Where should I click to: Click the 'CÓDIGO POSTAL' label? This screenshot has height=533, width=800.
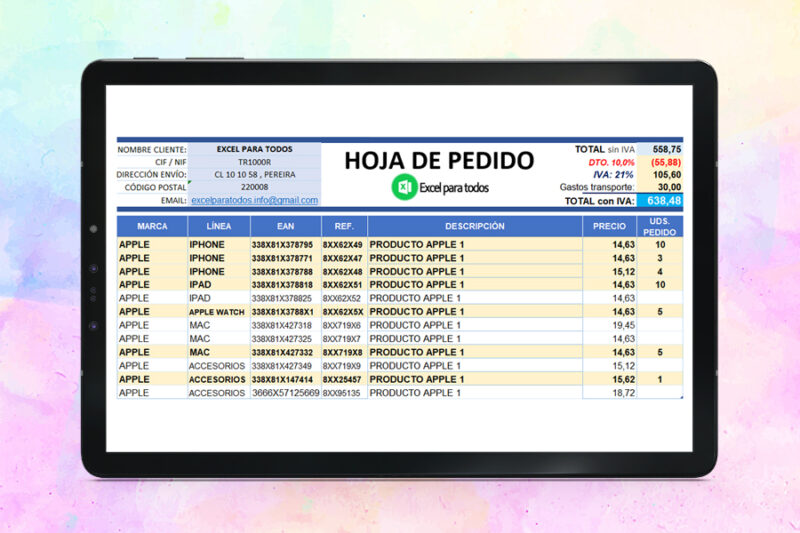[x=155, y=188]
